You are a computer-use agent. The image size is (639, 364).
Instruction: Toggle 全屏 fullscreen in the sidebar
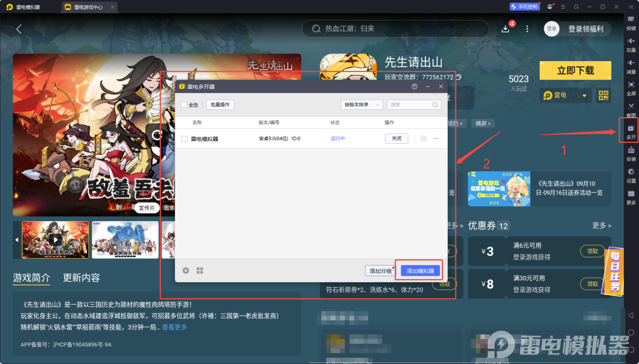[x=631, y=88]
